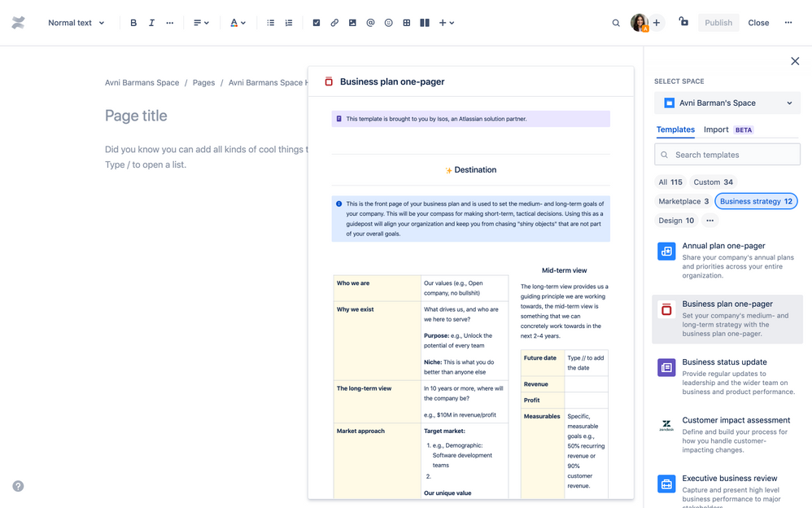Insert a numbered list
This screenshot has height=508, width=812.
289,23
